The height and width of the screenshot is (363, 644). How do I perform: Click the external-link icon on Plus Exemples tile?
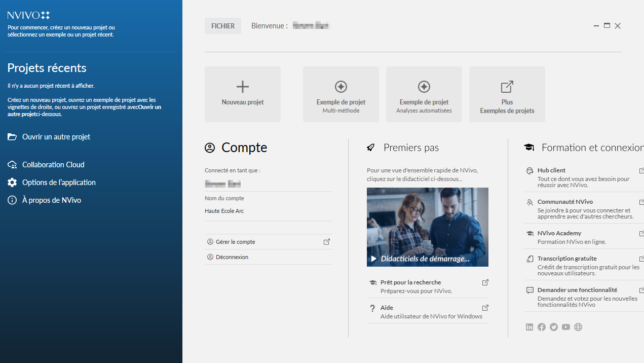coord(507,87)
